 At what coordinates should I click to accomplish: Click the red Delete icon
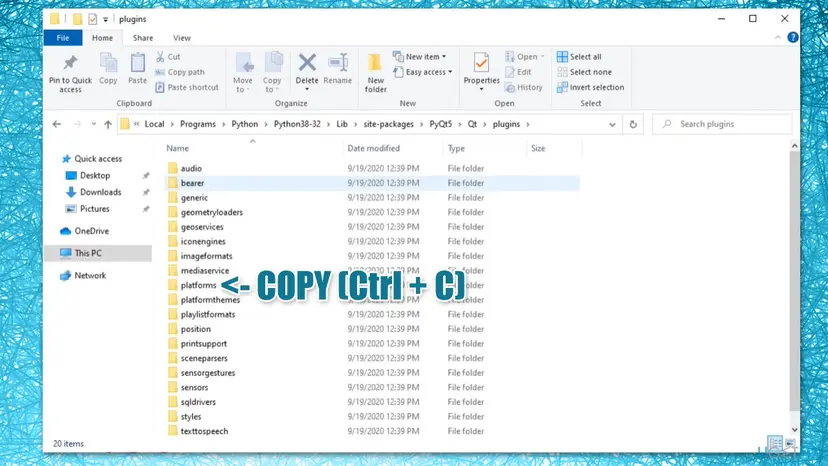(307, 63)
